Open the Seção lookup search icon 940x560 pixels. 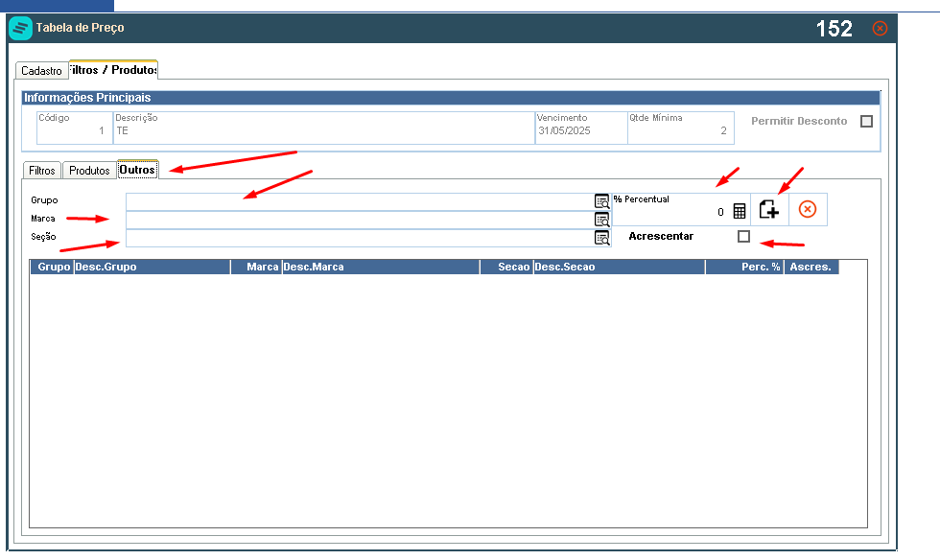602,238
